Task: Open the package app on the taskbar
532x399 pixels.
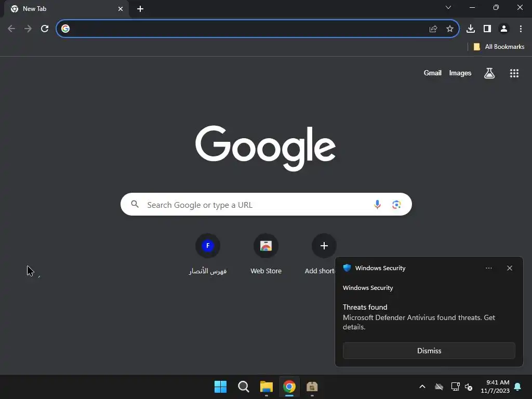Action: coord(312,387)
